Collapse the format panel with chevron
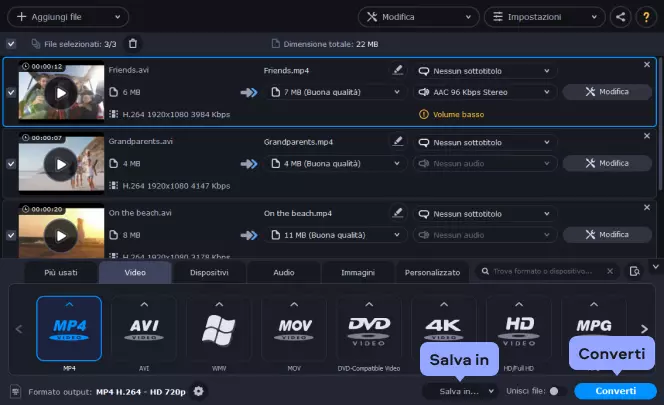Viewport: 664px width, 405px height. click(x=656, y=267)
